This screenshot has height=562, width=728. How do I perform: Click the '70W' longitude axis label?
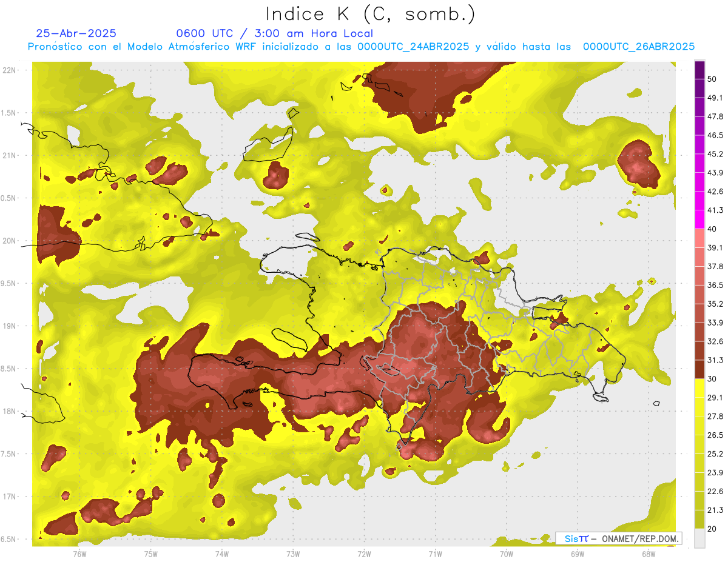[x=506, y=554]
